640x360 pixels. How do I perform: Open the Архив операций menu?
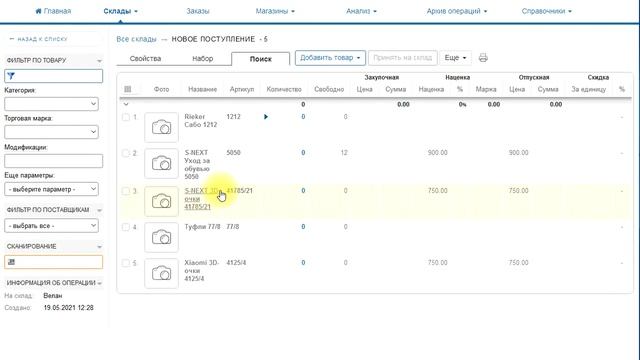457,11
